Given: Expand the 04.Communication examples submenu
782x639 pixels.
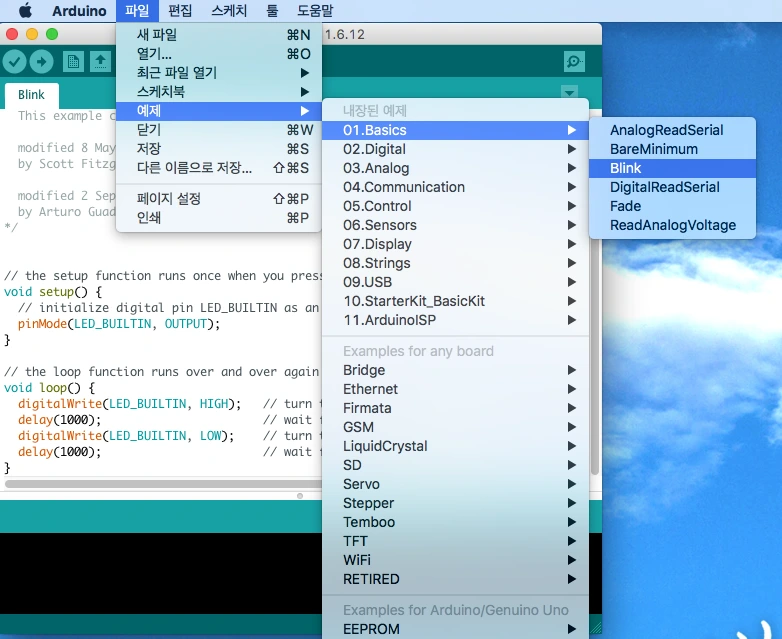Looking at the screenshot, I should tap(456, 187).
